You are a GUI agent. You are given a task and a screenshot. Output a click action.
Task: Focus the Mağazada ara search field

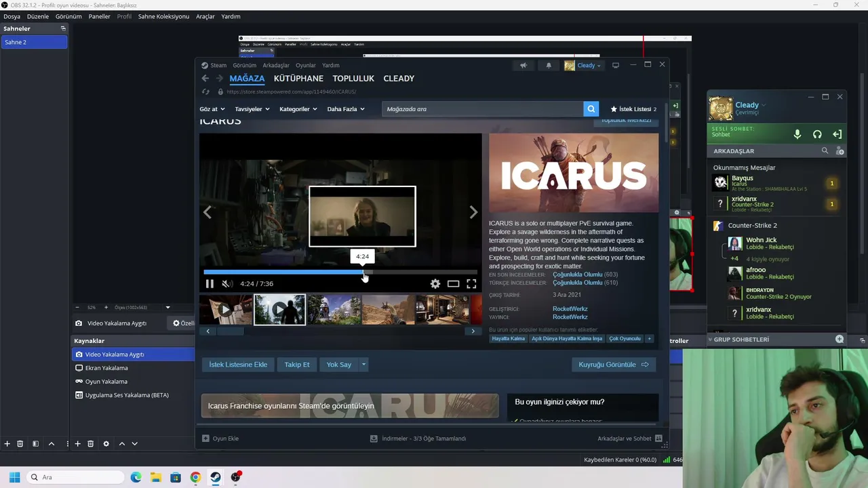tap(482, 109)
